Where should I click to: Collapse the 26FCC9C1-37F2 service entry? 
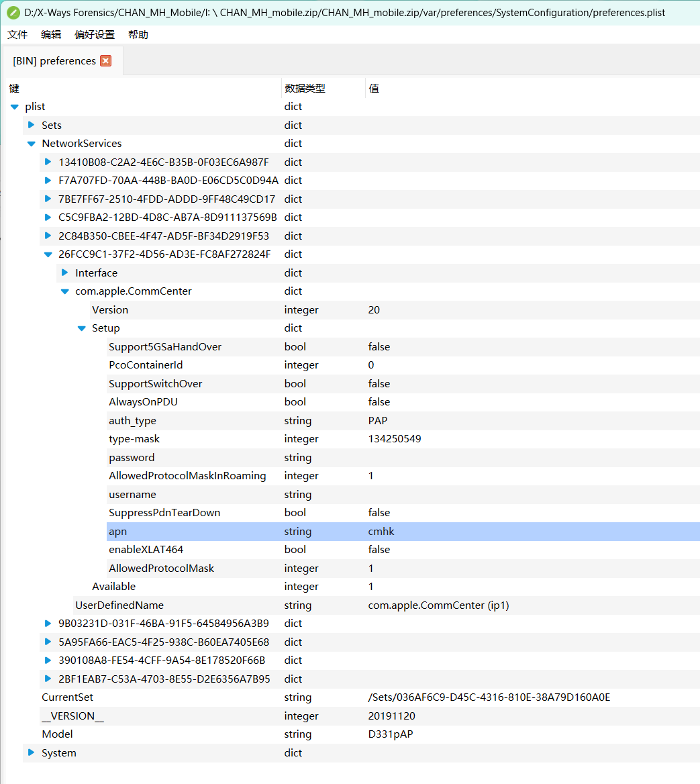[x=48, y=254]
